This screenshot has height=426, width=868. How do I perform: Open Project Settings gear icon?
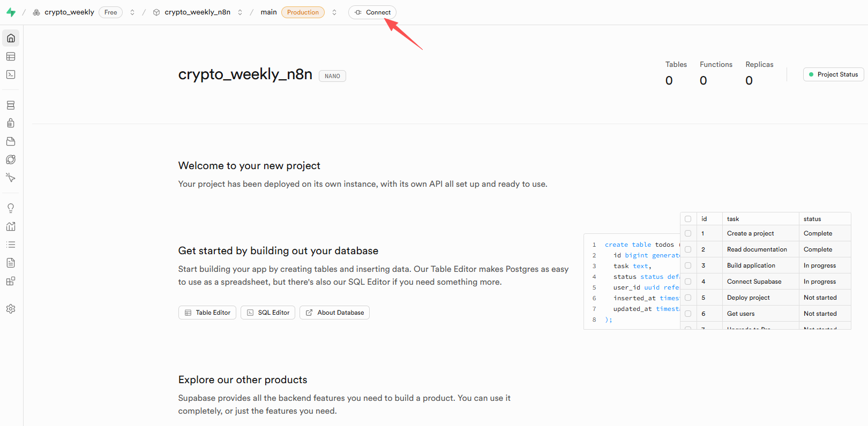(11, 309)
